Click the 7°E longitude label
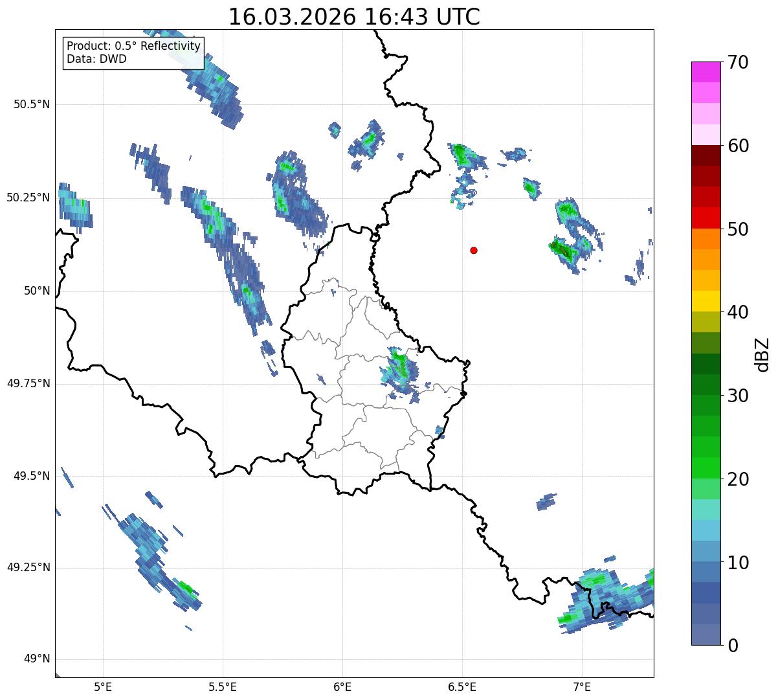Screen dimensions: 778x700 [582, 686]
